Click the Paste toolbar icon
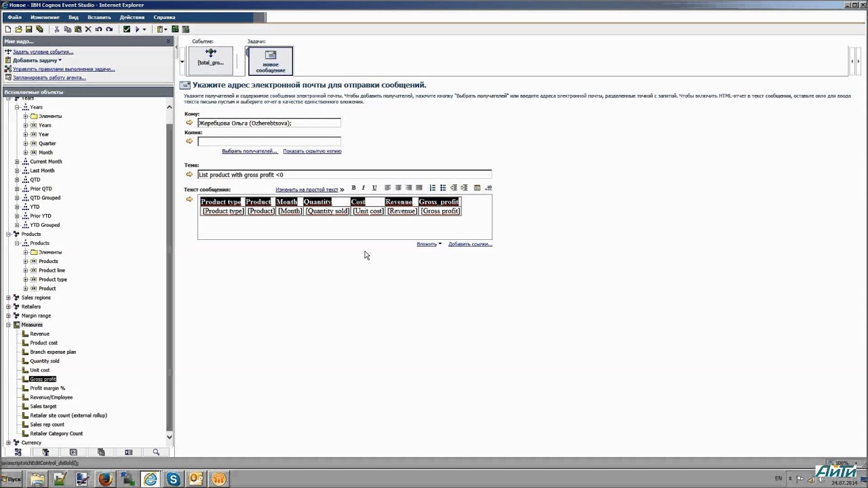Screen dimensions: 868x488 click(77, 29)
